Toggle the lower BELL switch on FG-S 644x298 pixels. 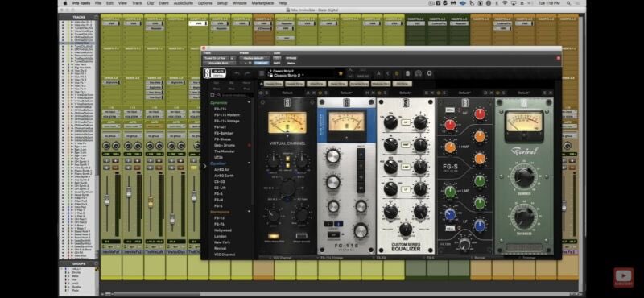(x=449, y=228)
